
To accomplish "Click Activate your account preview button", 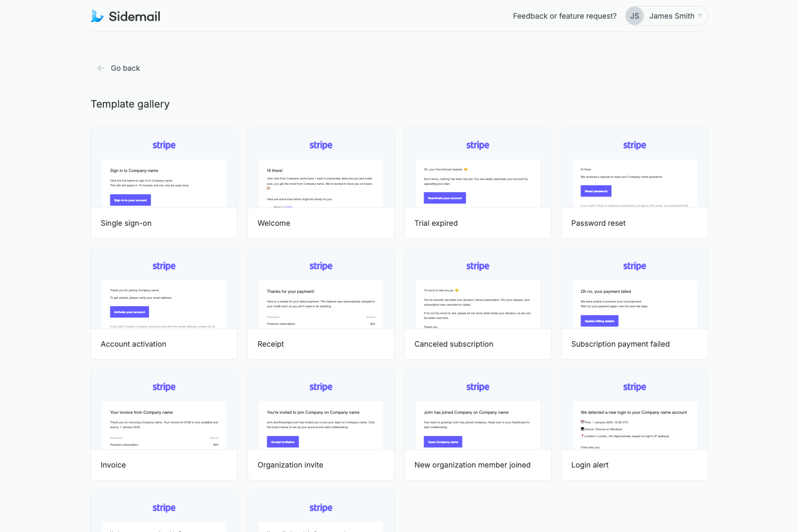I will pos(129,312).
